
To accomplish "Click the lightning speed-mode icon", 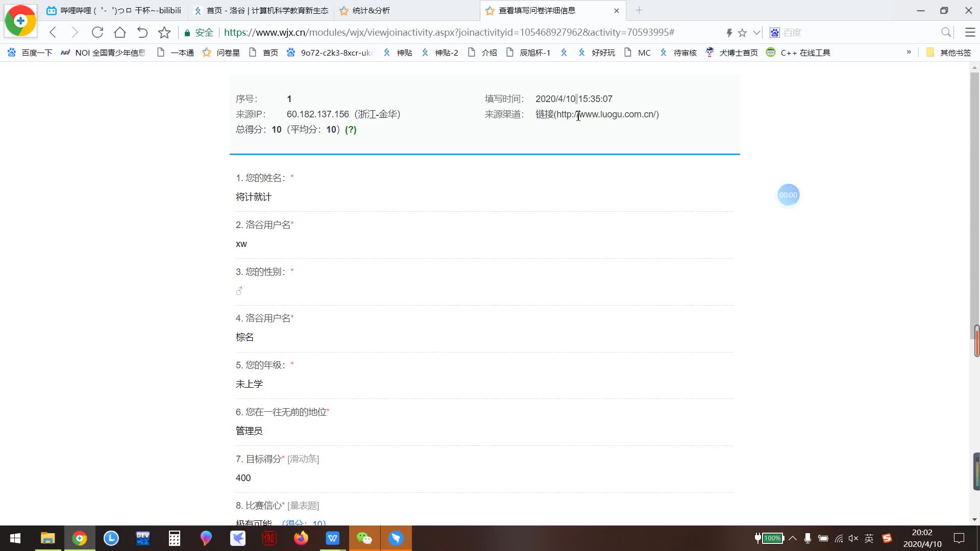I will 729,33.
